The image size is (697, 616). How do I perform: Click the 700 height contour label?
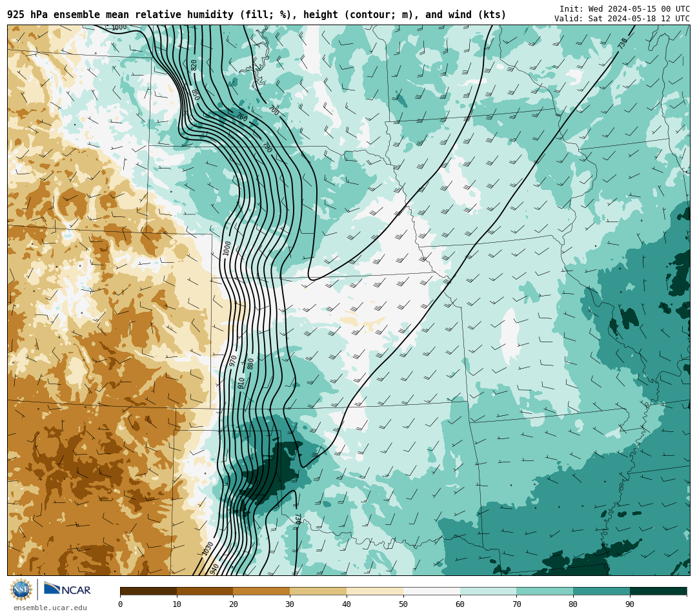pos(274,110)
